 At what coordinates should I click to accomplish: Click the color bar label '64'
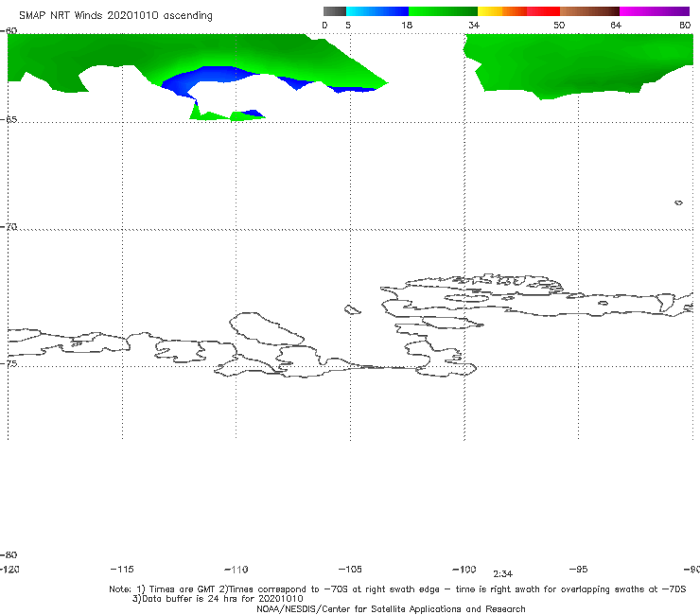(x=616, y=25)
